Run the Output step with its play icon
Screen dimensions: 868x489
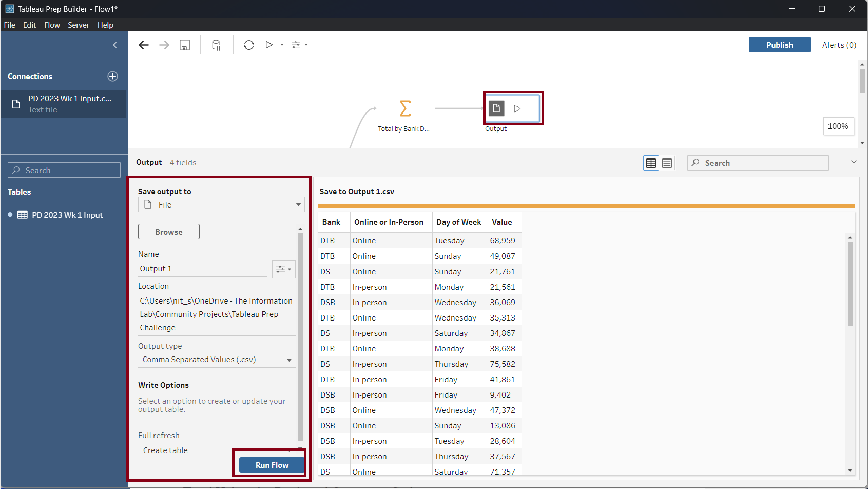pos(517,109)
